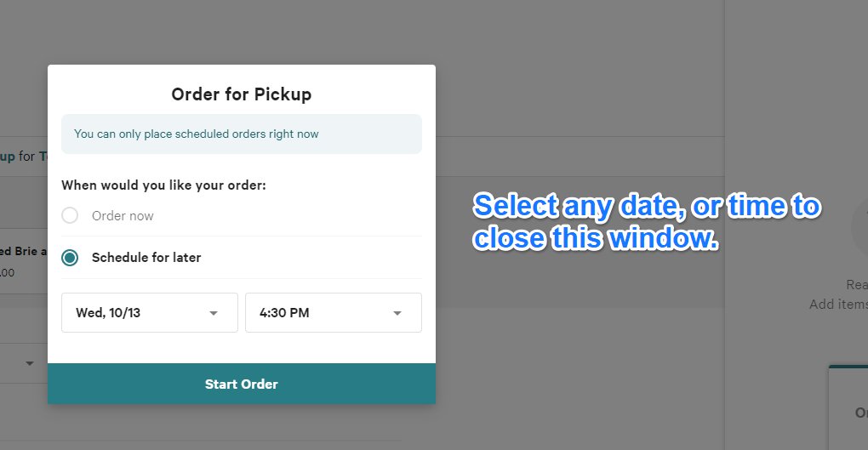Click the caret arrow in the time selector
The image size is (868, 450).
click(x=397, y=313)
